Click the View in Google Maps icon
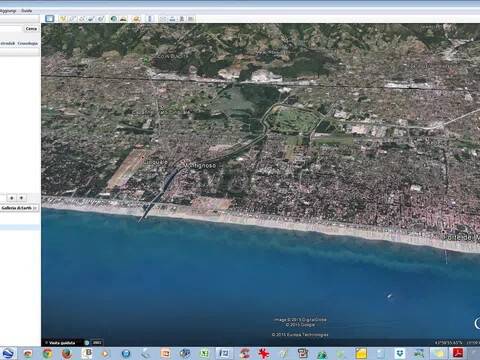480x360 pixels. click(191, 19)
